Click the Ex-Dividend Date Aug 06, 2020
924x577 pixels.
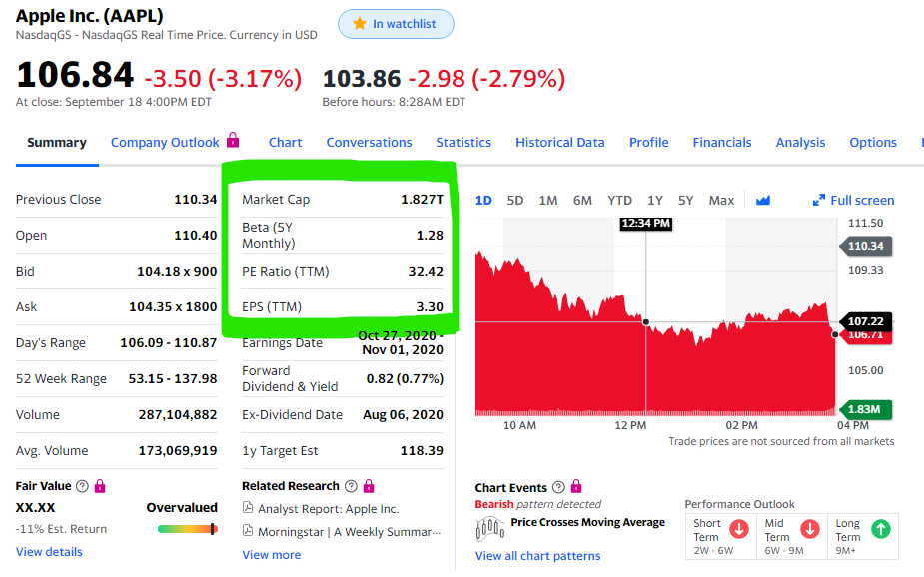click(404, 415)
